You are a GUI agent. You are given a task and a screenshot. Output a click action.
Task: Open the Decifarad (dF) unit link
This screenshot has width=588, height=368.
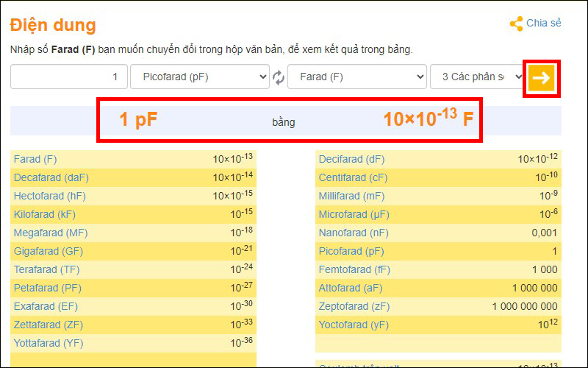[x=351, y=159]
